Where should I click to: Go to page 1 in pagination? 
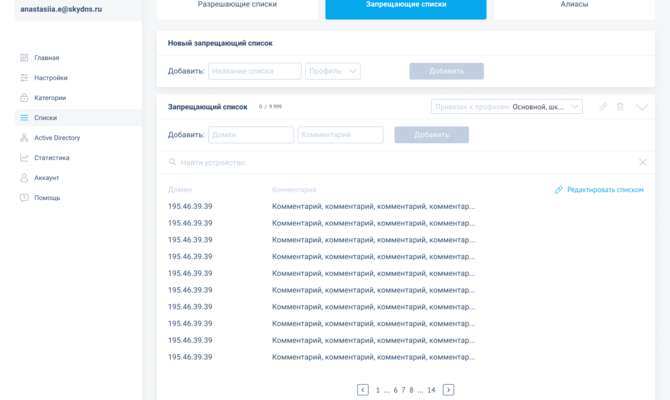click(x=378, y=390)
